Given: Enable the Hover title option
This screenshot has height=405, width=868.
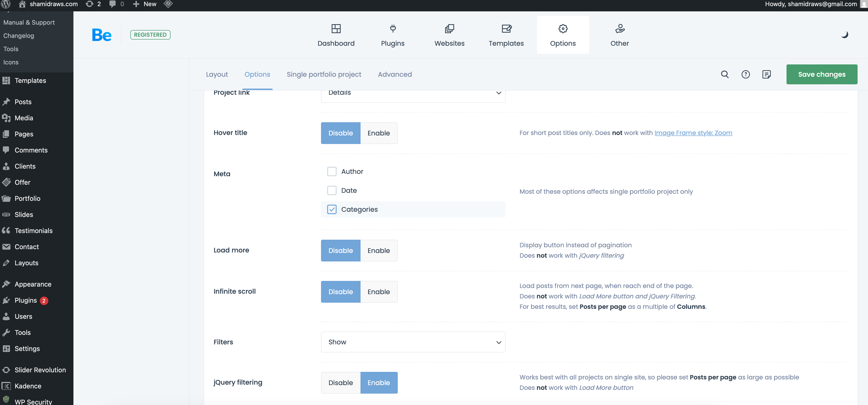Looking at the screenshot, I should click(x=378, y=133).
